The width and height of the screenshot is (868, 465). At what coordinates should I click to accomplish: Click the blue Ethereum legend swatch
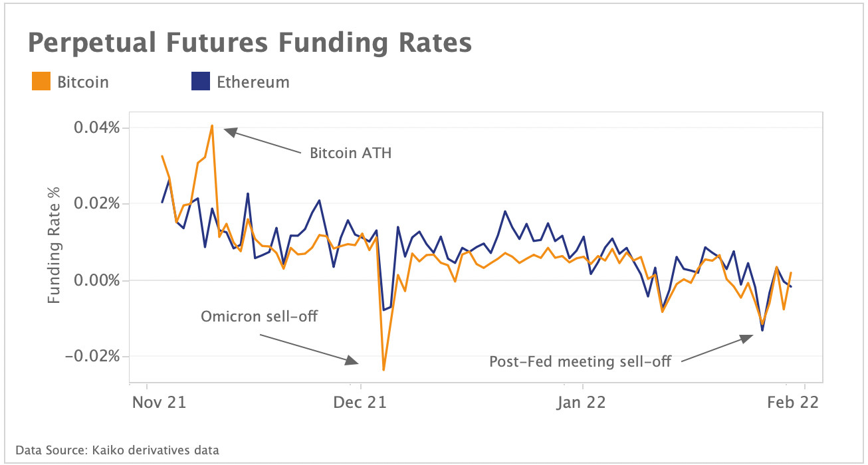pos(200,82)
